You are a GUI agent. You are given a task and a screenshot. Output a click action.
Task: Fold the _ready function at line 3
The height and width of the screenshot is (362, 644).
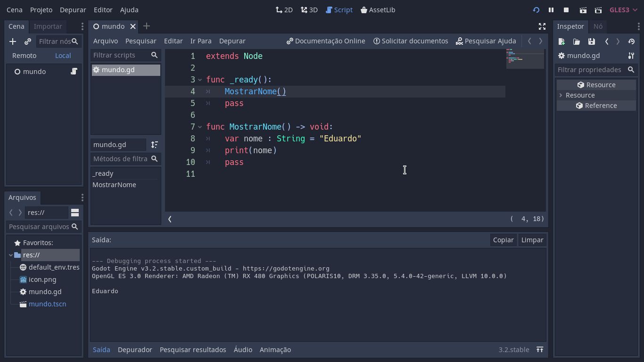(x=200, y=80)
